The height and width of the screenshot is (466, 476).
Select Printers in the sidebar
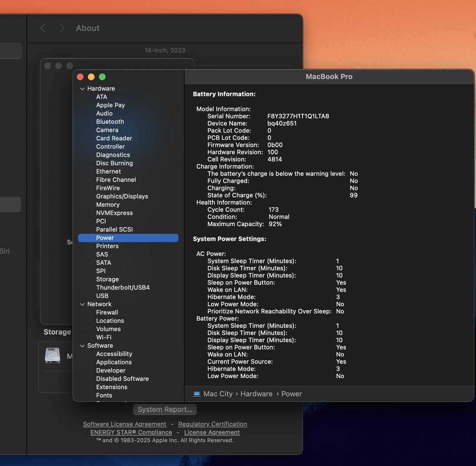(x=107, y=246)
